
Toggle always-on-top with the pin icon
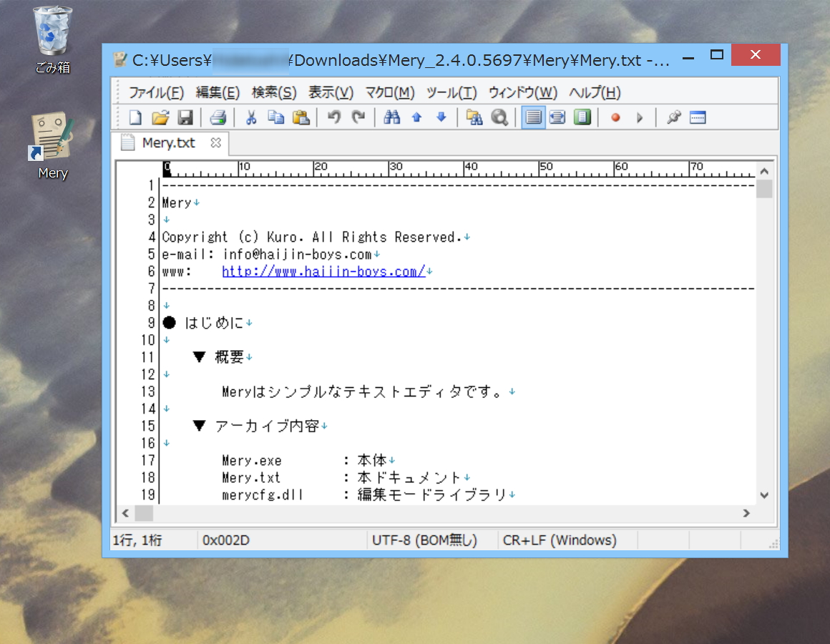click(672, 117)
